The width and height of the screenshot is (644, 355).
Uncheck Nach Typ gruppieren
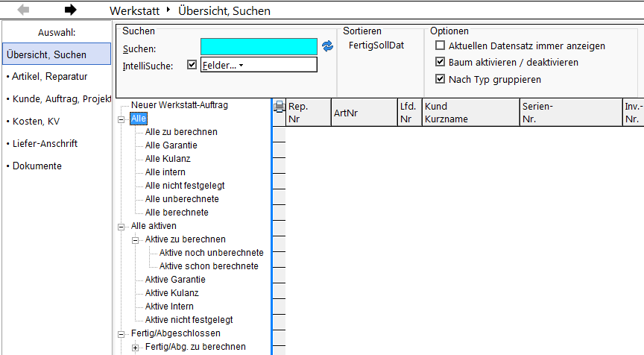click(440, 78)
